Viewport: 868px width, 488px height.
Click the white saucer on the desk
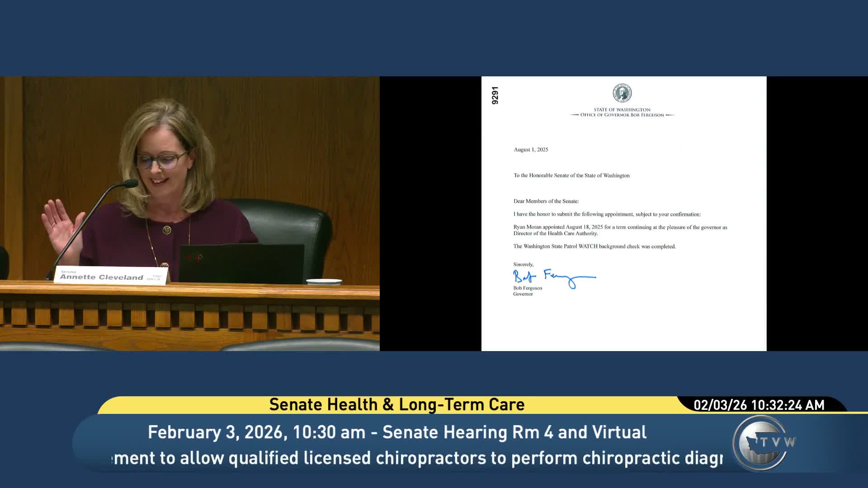(x=324, y=282)
